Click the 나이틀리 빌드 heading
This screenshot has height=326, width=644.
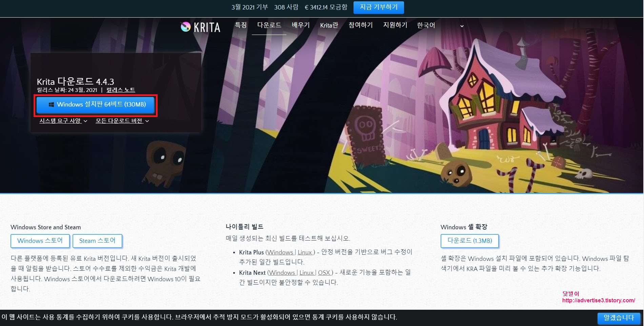click(x=244, y=227)
